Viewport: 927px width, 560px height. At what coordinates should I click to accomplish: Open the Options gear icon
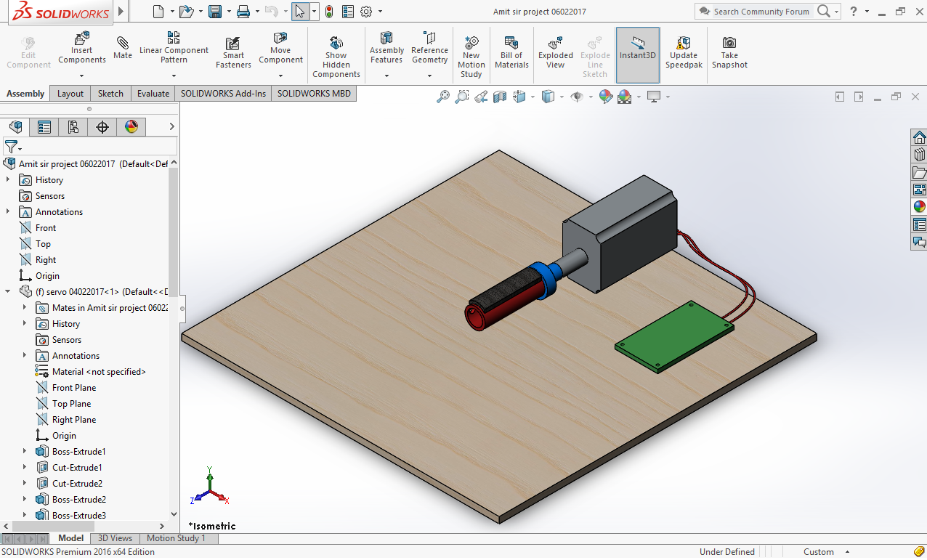[366, 11]
